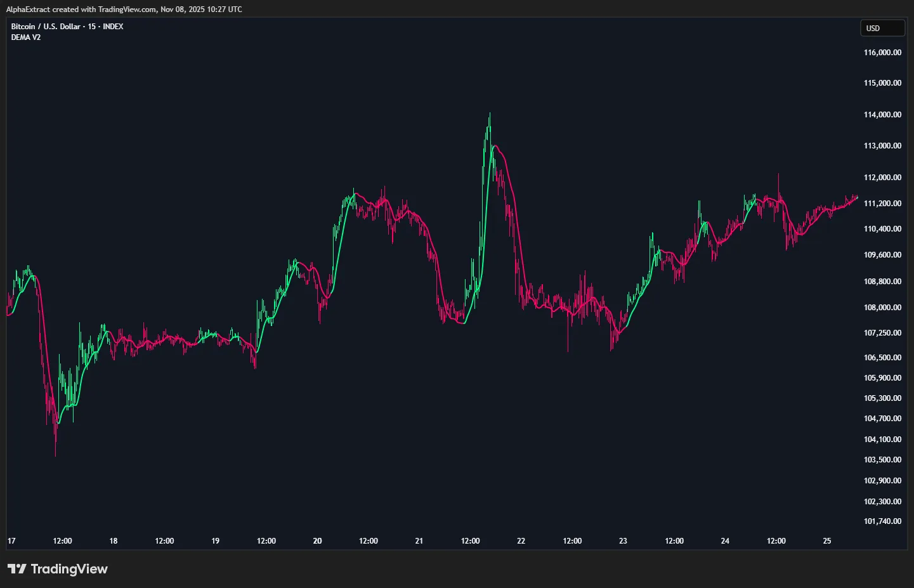
Task: Click the 111,200.00 price level label
Action: [x=882, y=204]
